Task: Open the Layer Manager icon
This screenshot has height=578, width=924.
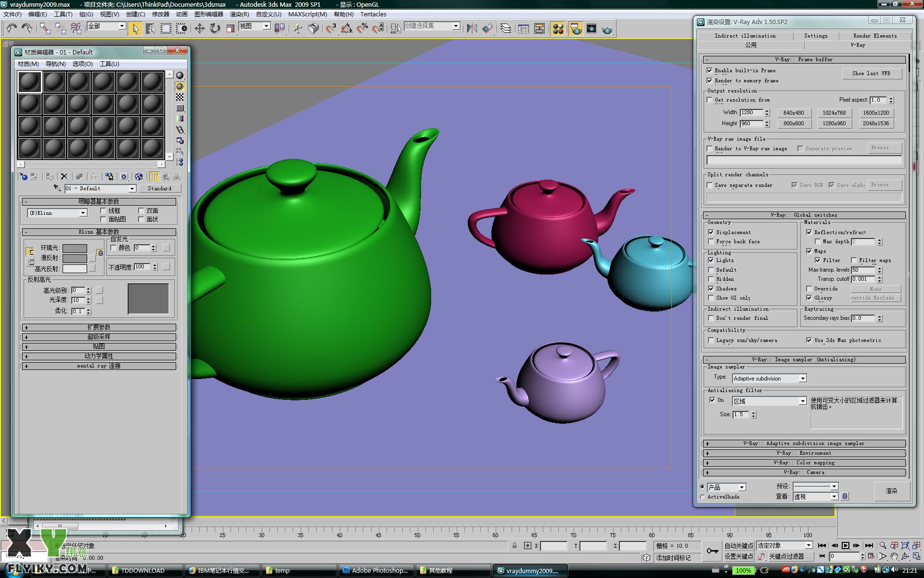Action: point(506,29)
